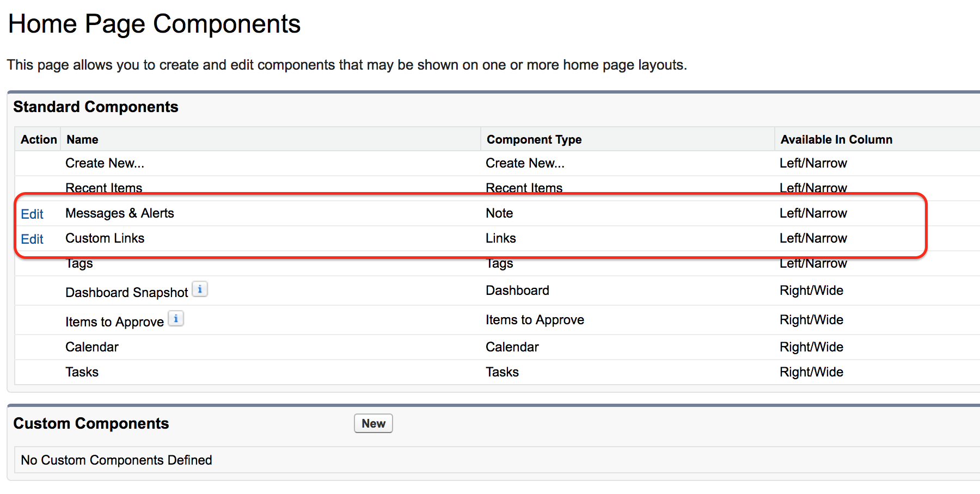Click Right/Wide in the Dashboard Snapshot row

(x=811, y=291)
